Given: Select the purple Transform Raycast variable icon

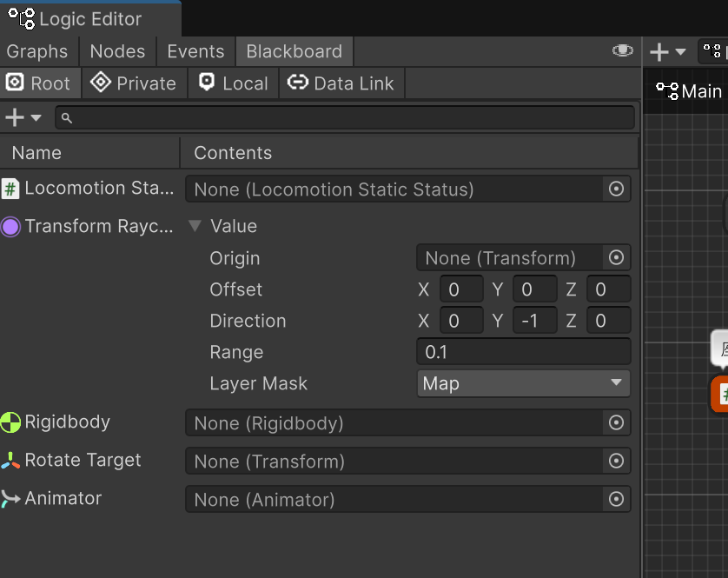Looking at the screenshot, I should pos(10,227).
